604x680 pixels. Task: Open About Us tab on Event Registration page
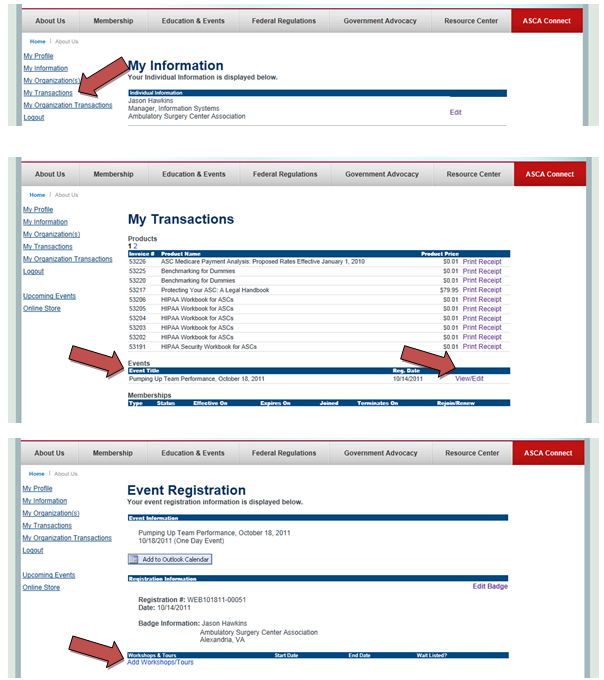[49, 453]
